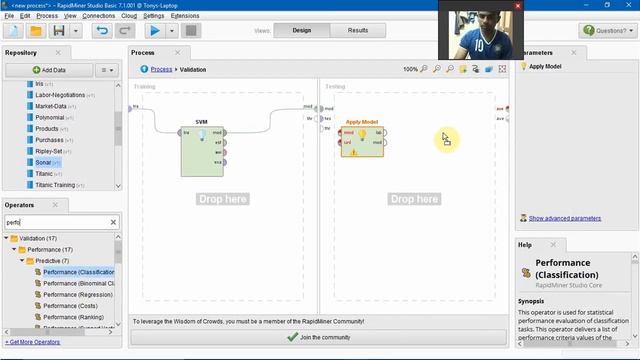
Task: Select the SVM operator box
Action: 202,151
